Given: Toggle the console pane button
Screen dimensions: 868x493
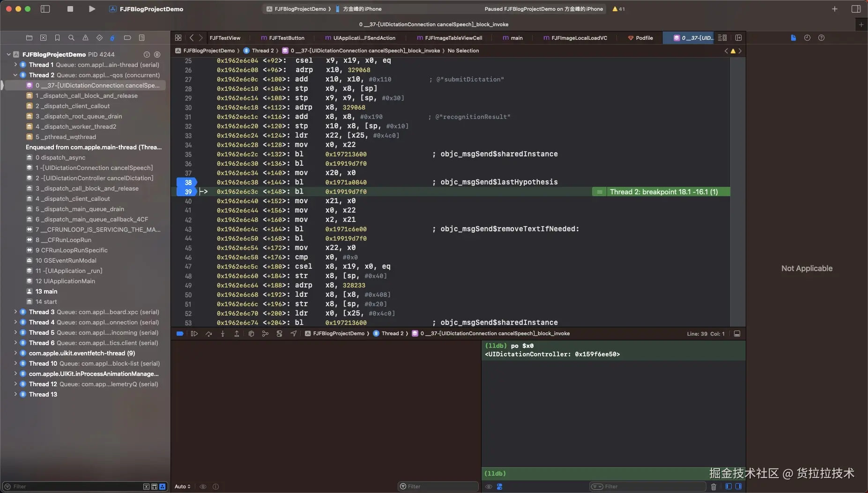Looking at the screenshot, I should tap(739, 486).
